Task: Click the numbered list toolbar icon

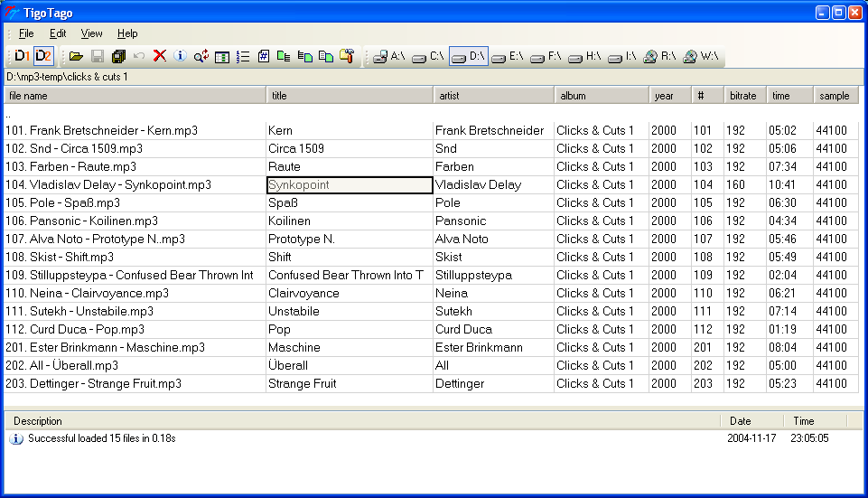Action: tap(242, 56)
